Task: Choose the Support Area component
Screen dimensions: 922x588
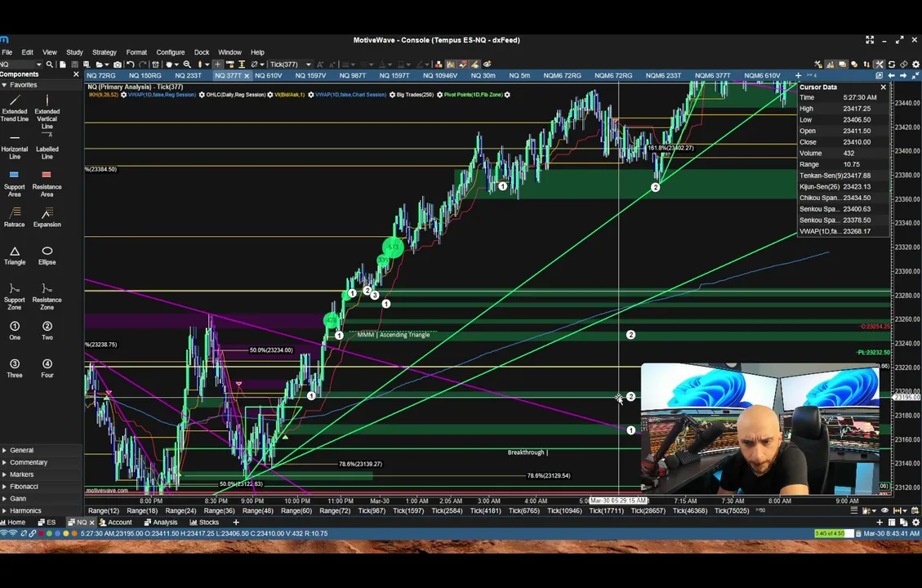Action: point(15,184)
